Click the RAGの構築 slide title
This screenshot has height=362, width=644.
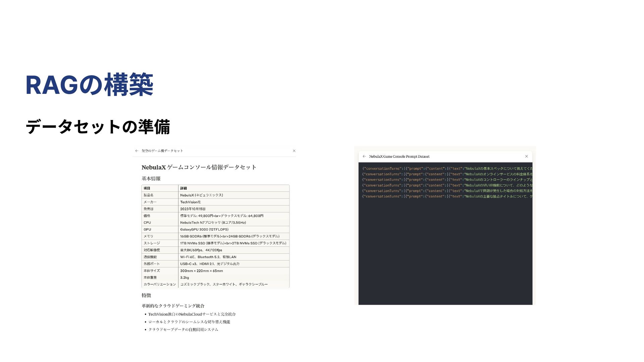[x=90, y=85]
